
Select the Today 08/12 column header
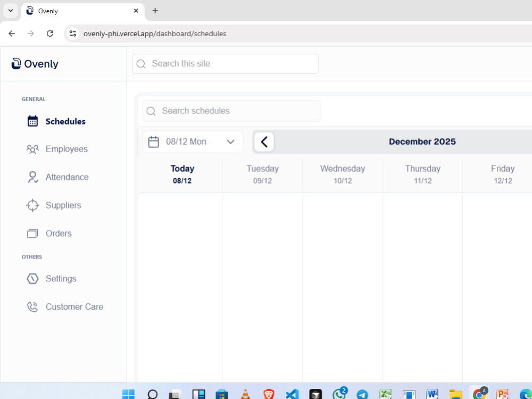pos(182,174)
